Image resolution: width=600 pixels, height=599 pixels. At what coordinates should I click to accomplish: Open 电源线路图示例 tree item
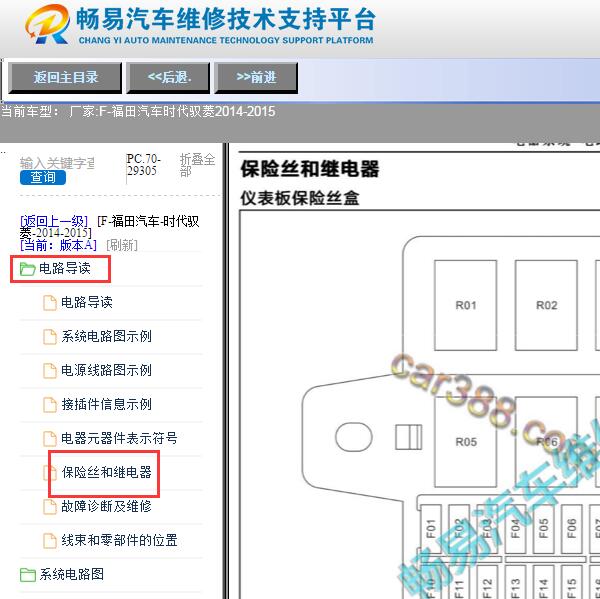coord(106,370)
